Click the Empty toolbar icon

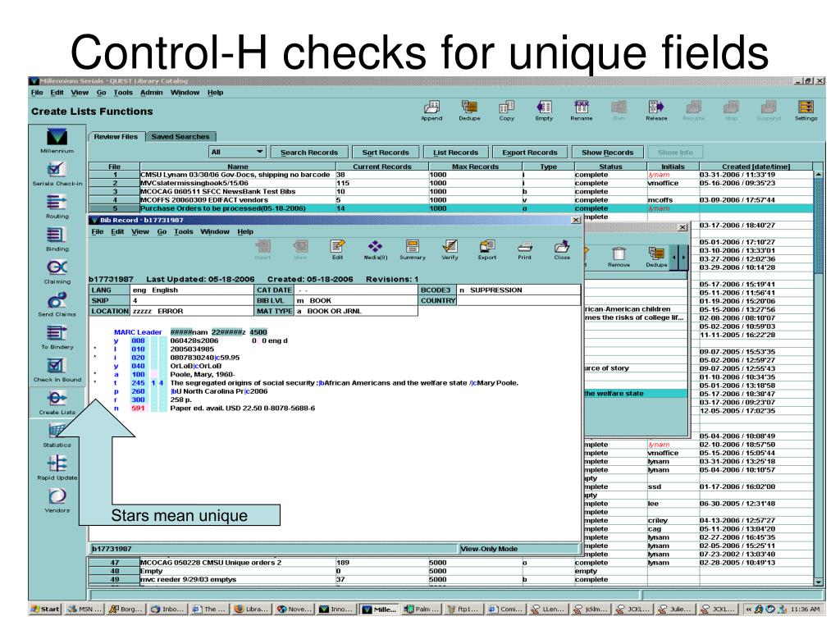point(544,111)
